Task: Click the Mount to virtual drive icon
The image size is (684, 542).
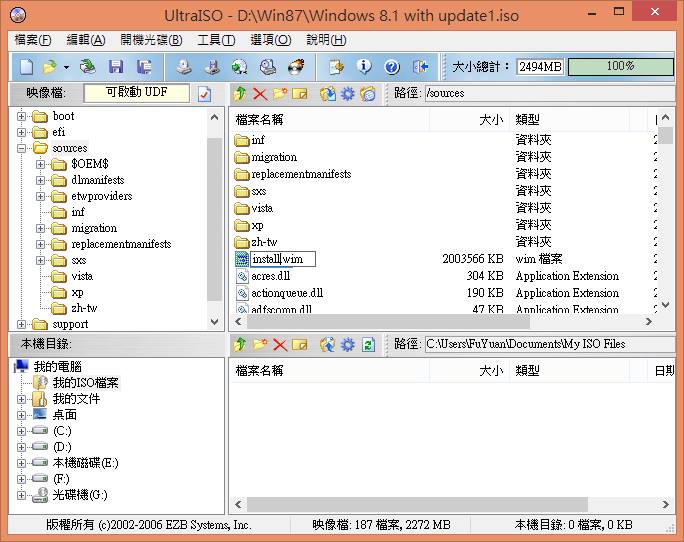Action: (267, 67)
